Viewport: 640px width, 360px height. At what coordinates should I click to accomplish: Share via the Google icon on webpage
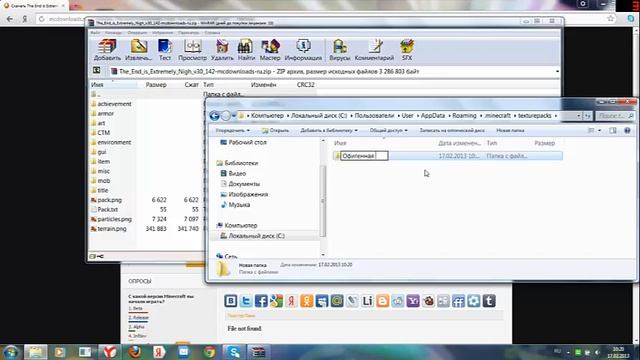(276, 301)
